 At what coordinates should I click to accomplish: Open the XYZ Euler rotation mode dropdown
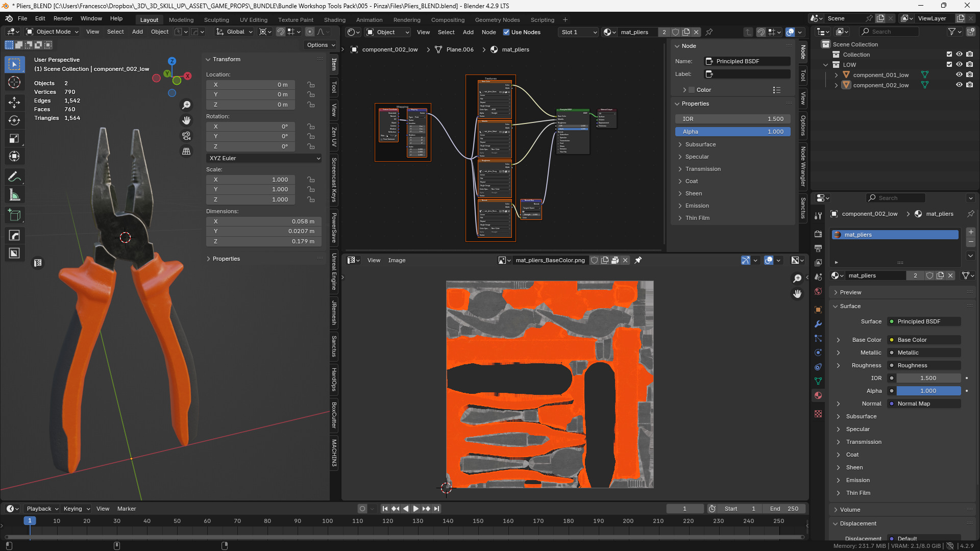(x=264, y=158)
